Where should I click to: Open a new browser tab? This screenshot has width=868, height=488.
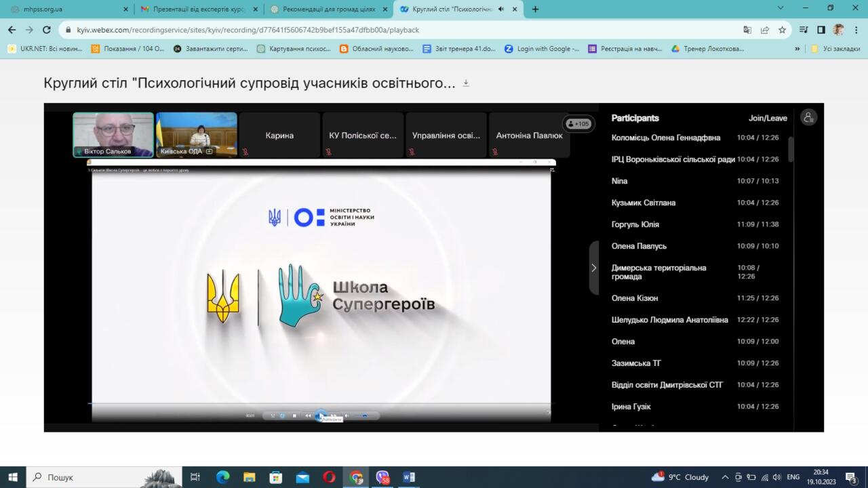tap(536, 9)
